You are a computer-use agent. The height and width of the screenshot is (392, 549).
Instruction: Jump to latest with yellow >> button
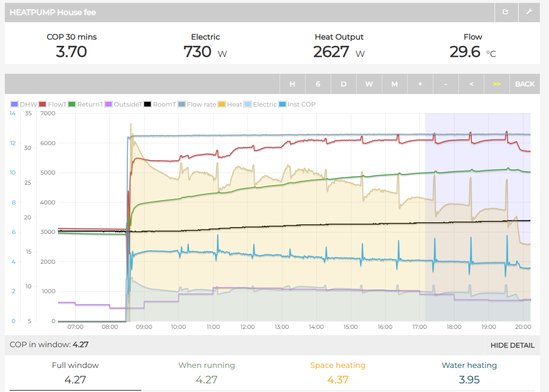point(496,84)
